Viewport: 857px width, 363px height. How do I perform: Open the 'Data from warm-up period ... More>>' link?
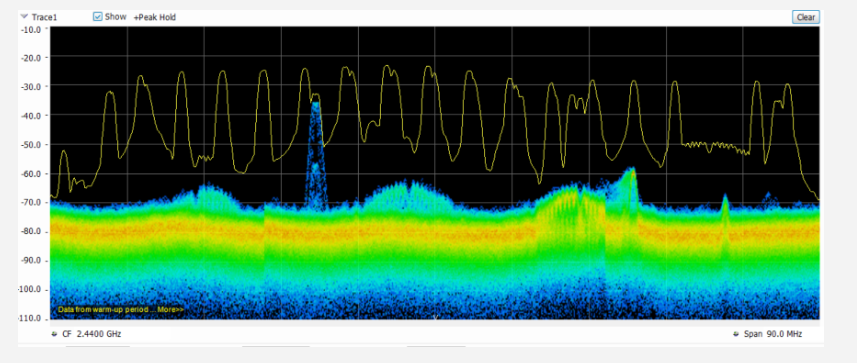coord(121,309)
